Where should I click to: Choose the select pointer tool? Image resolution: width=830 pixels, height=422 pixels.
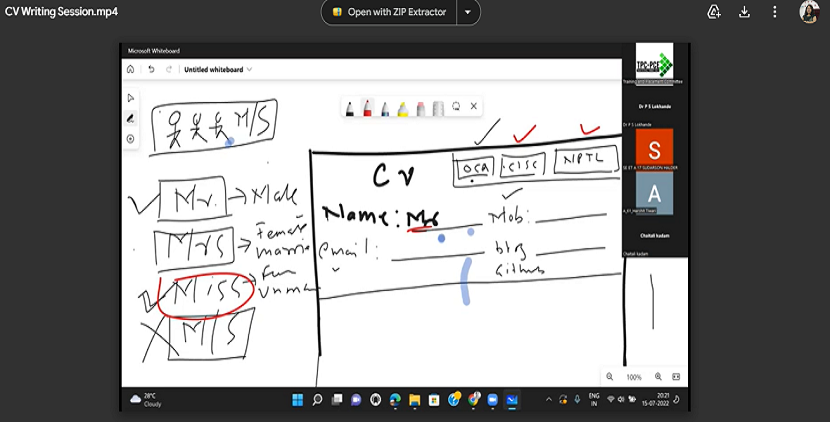(x=131, y=98)
